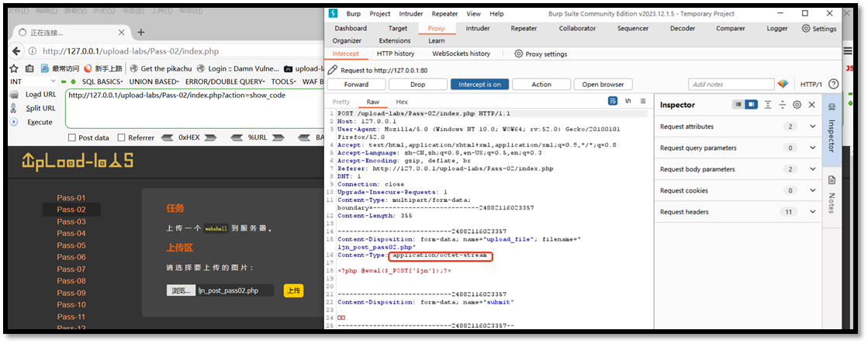
Task: Click the pencil edit-target icon
Action: [332, 71]
